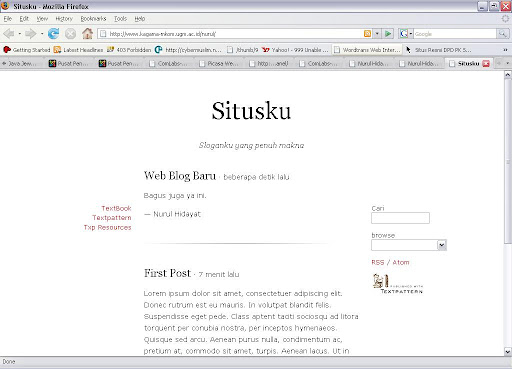Open the View menu

42,19
